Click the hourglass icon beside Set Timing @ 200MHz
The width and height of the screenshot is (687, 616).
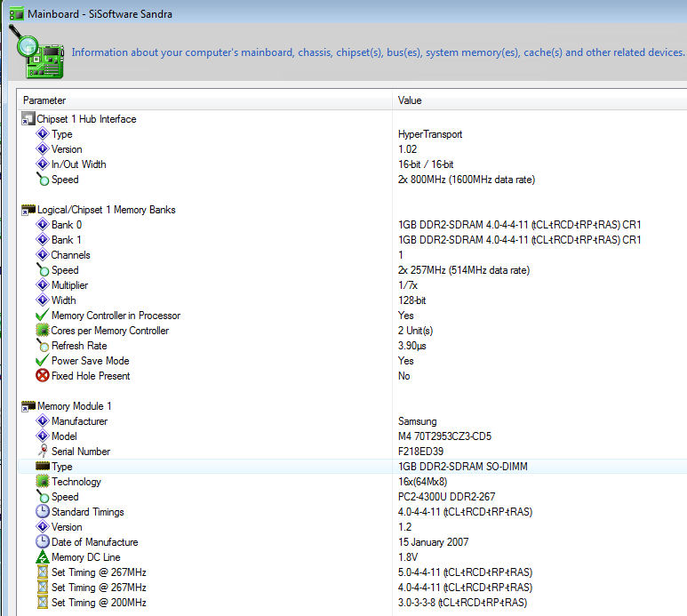[x=42, y=603]
